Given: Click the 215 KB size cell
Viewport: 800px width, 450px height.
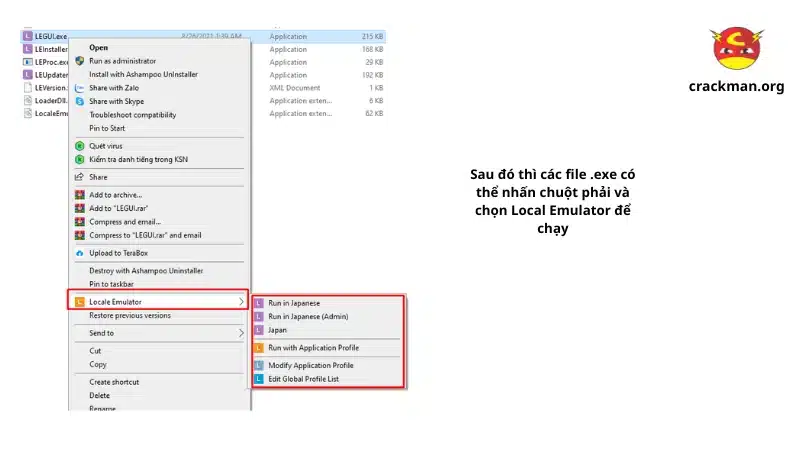Looking at the screenshot, I should (x=372, y=36).
